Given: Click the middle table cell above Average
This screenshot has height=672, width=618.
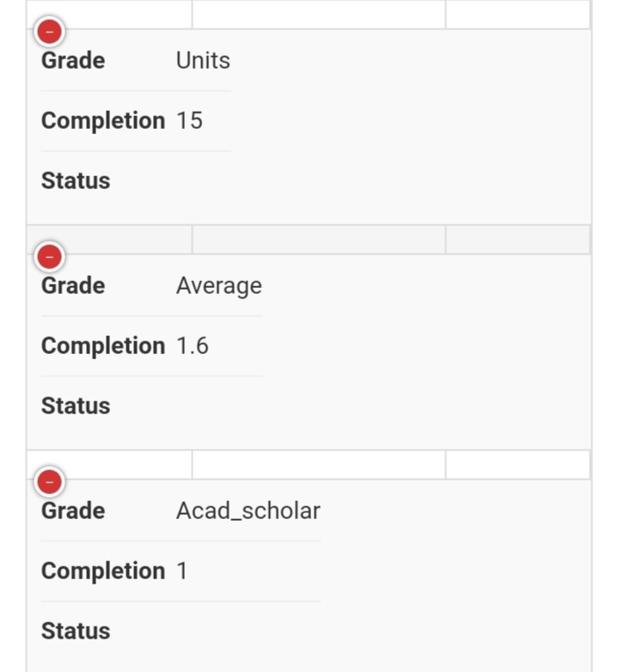Looking at the screenshot, I should click(319, 240).
